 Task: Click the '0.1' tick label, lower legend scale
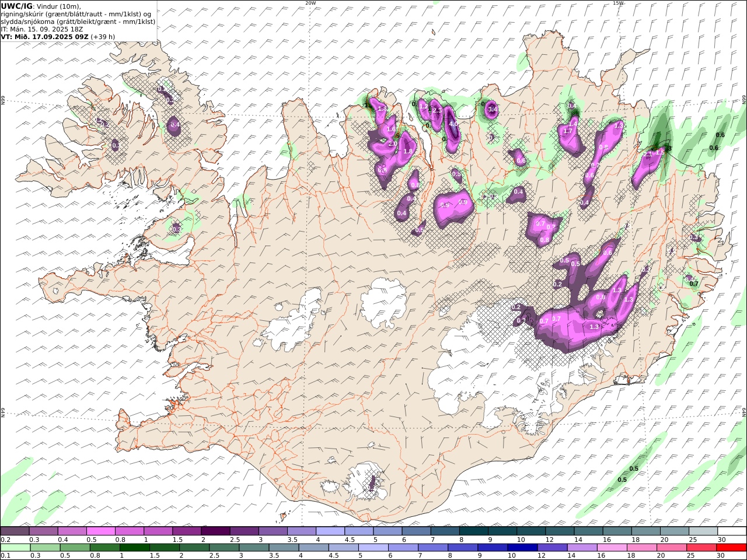coord(5,556)
